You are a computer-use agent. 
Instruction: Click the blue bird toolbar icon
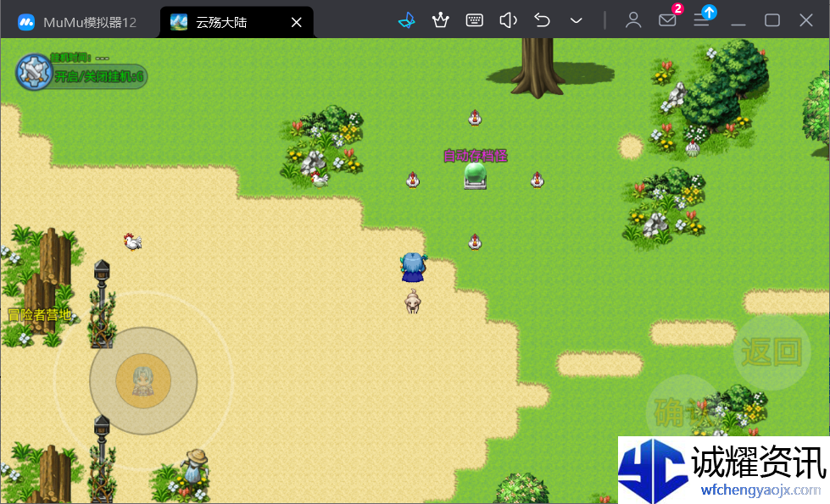[407, 20]
